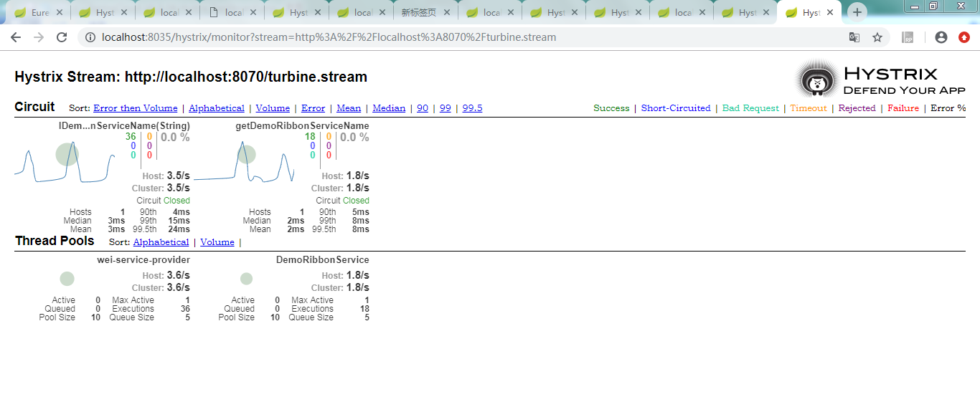Click the Success legend label

pos(611,108)
